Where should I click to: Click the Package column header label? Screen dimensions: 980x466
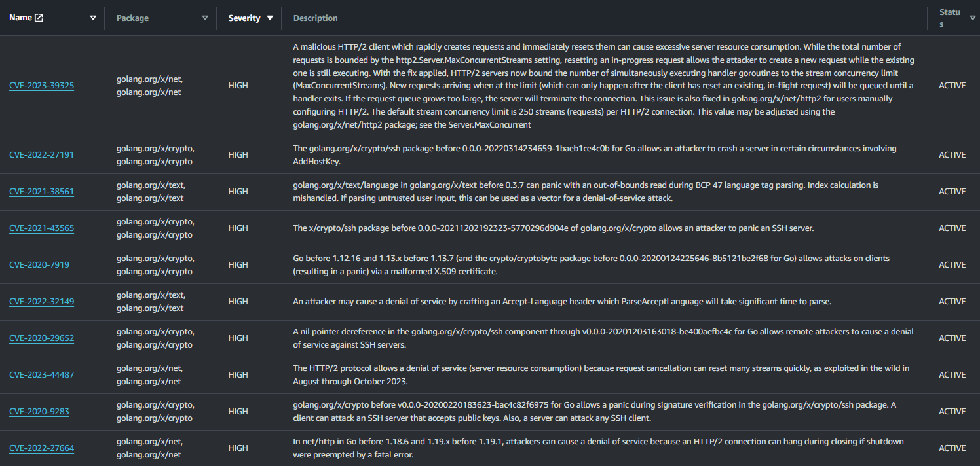click(x=132, y=18)
